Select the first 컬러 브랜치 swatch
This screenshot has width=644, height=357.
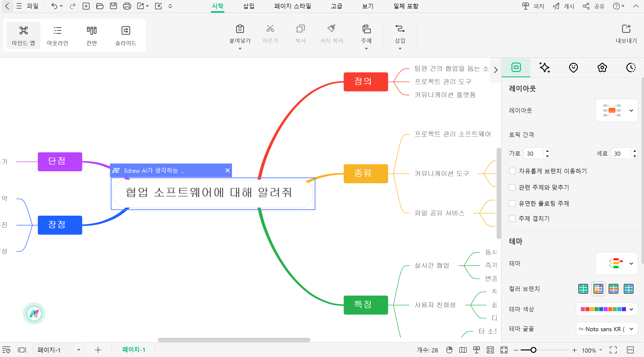point(583,289)
